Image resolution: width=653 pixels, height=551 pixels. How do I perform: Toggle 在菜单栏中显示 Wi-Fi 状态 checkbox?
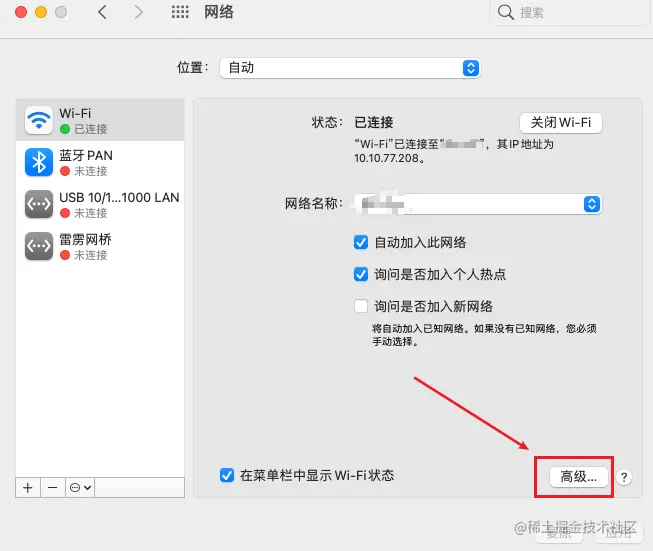[227, 475]
